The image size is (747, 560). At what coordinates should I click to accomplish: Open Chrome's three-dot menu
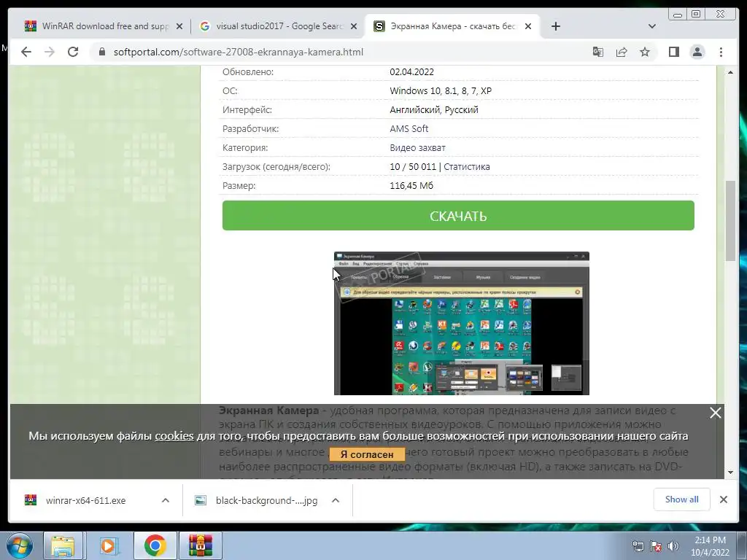click(x=721, y=52)
